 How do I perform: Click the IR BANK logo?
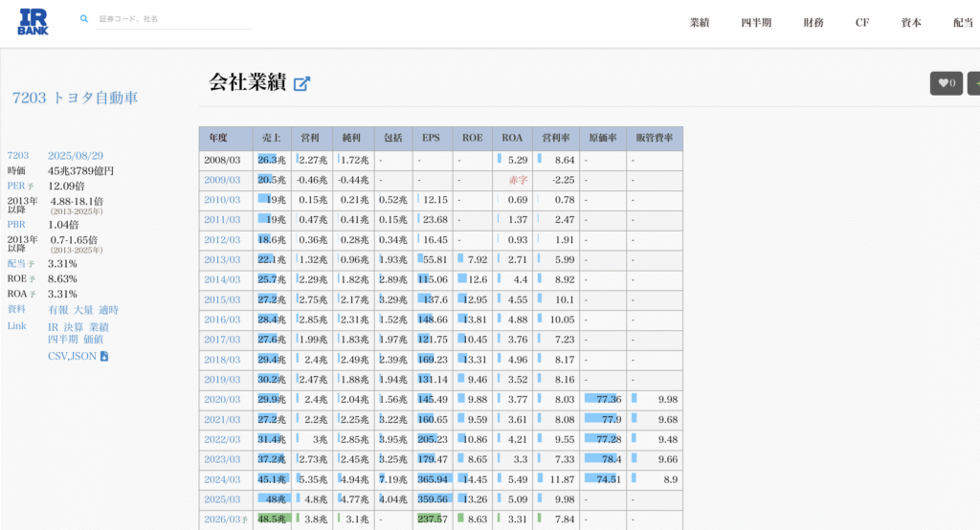tap(33, 22)
